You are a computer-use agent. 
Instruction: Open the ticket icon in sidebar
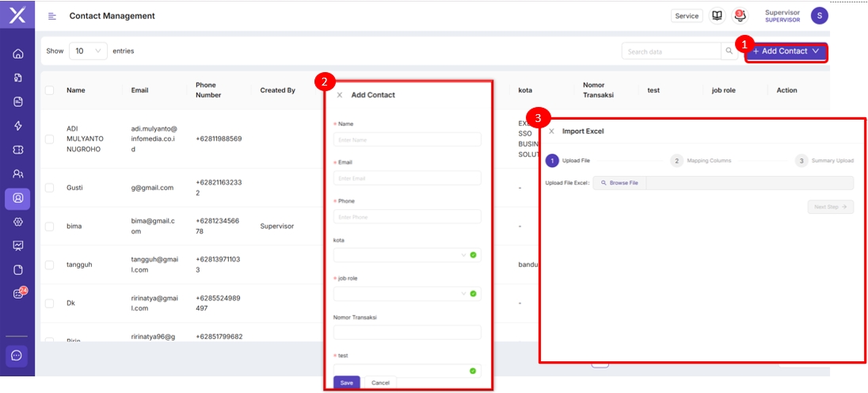(x=17, y=150)
